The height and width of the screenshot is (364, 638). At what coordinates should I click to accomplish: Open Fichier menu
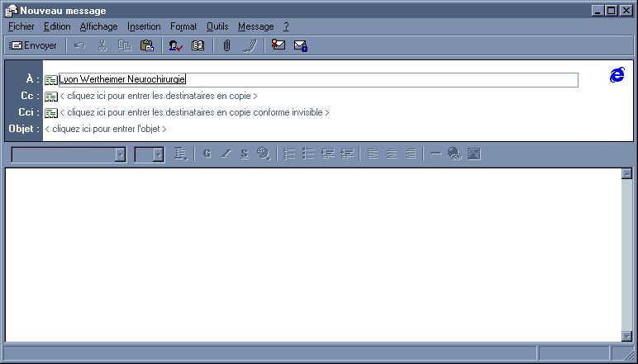21,26
